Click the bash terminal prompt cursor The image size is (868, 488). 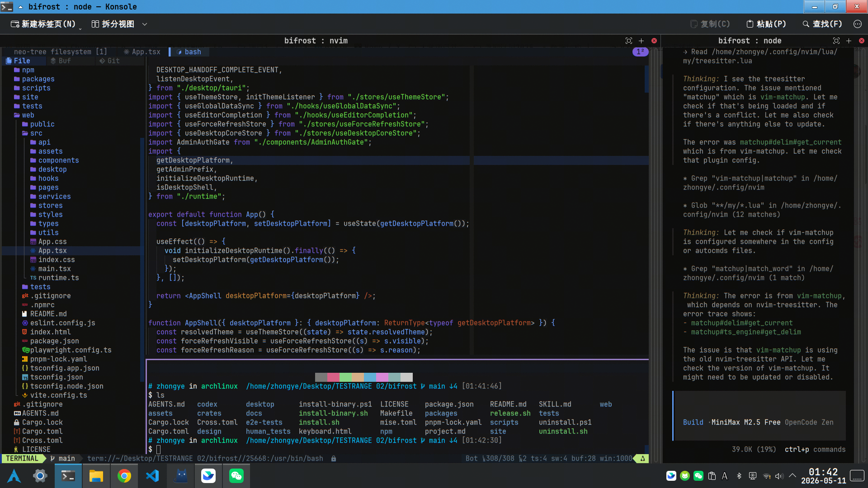pyautogui.click(x=159, y=450)
